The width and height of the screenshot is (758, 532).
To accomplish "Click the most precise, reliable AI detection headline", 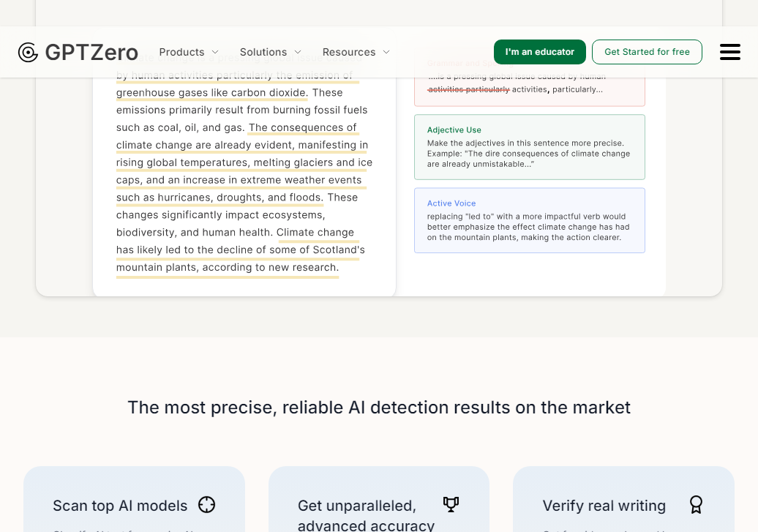I will pos(379,407).
